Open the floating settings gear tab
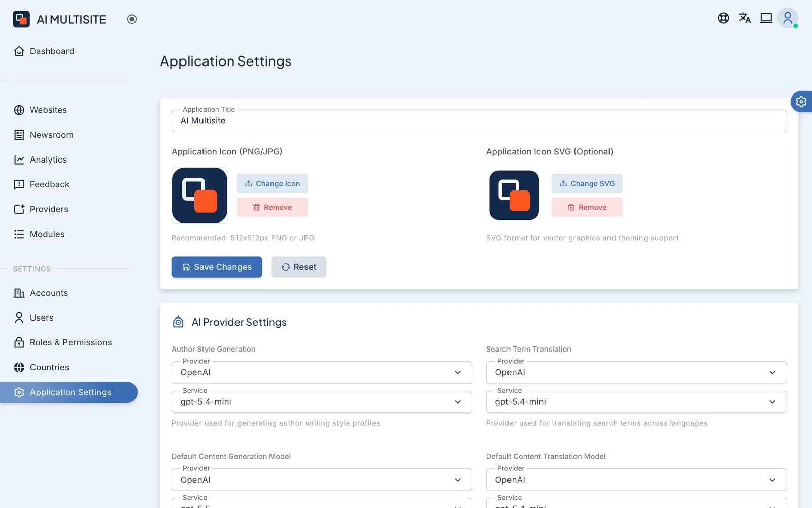The width and height of the screenshot is (812, 508). 801,102
